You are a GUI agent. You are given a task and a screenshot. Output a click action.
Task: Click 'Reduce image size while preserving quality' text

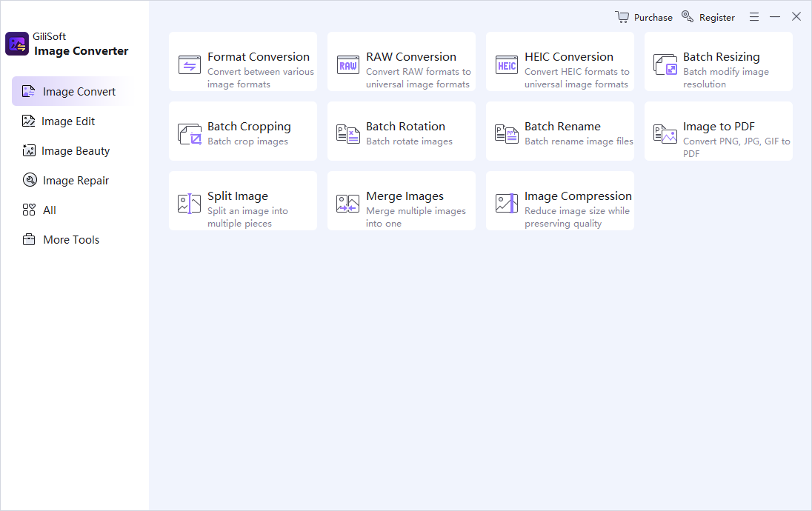577,218
